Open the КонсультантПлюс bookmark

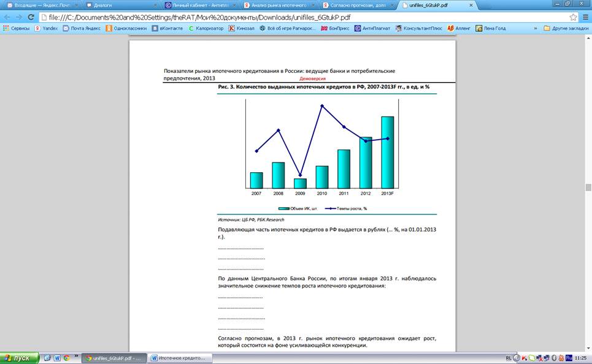pos(419,28)
